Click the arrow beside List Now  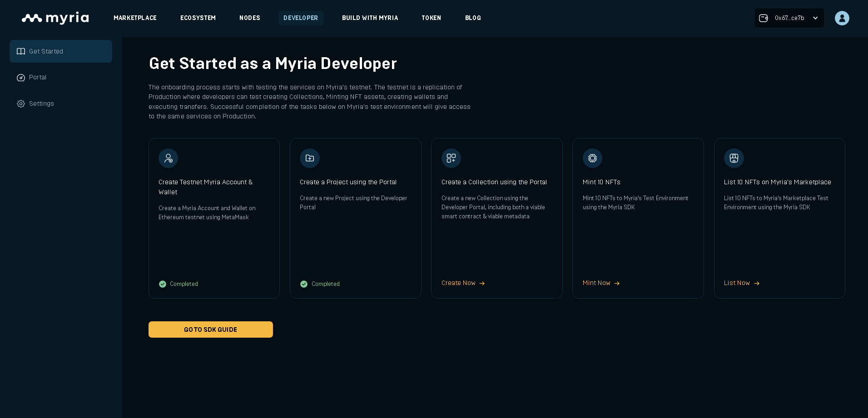click(x=757, y=283)
